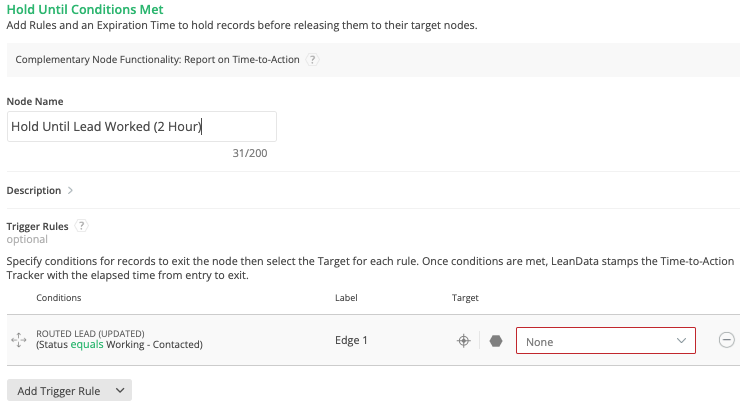Click the Label column header
This screenshot has height=408, width=748.
click(346, 298)
